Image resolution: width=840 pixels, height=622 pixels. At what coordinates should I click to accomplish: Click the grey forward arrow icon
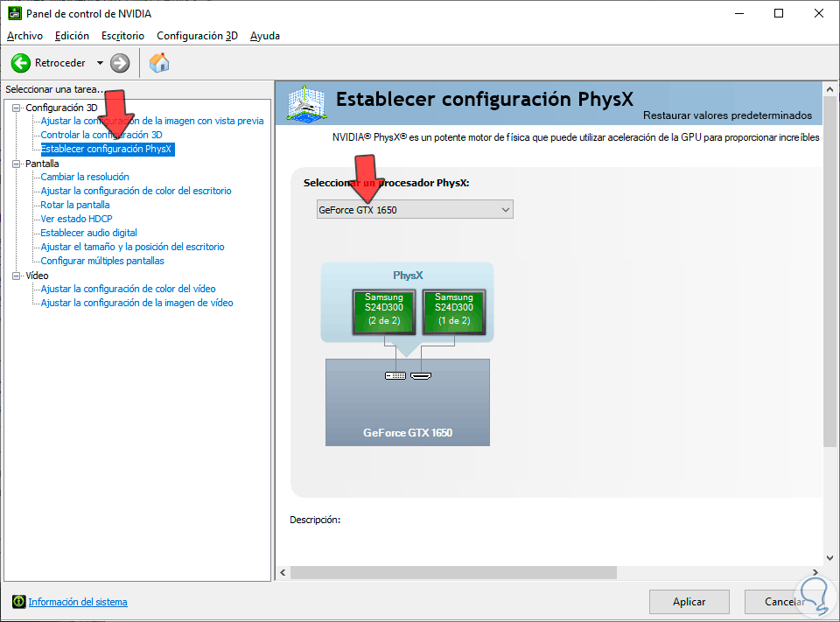tap(120, 63)
